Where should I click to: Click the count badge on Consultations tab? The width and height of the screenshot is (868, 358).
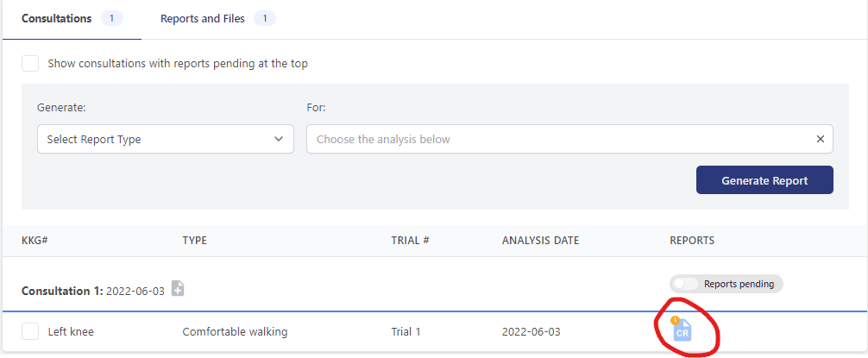(x=112, y=19)
